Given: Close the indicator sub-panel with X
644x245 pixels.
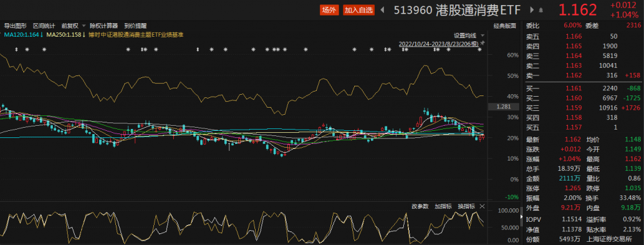Looking at the screenshot, I should pos(482,206).
